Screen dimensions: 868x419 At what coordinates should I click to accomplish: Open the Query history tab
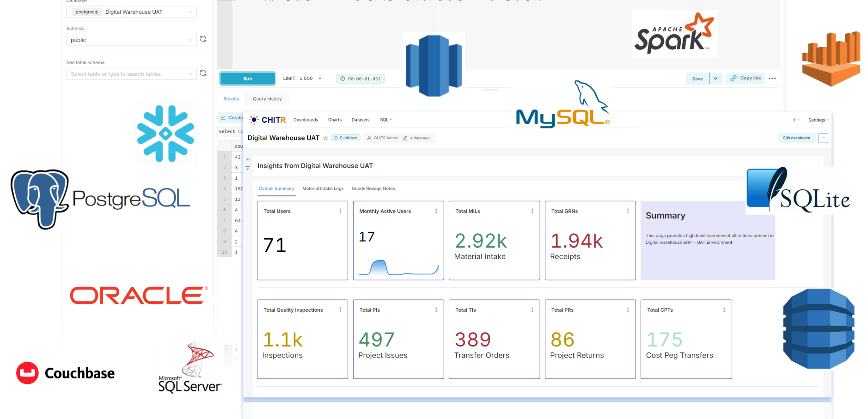[267, 99]
